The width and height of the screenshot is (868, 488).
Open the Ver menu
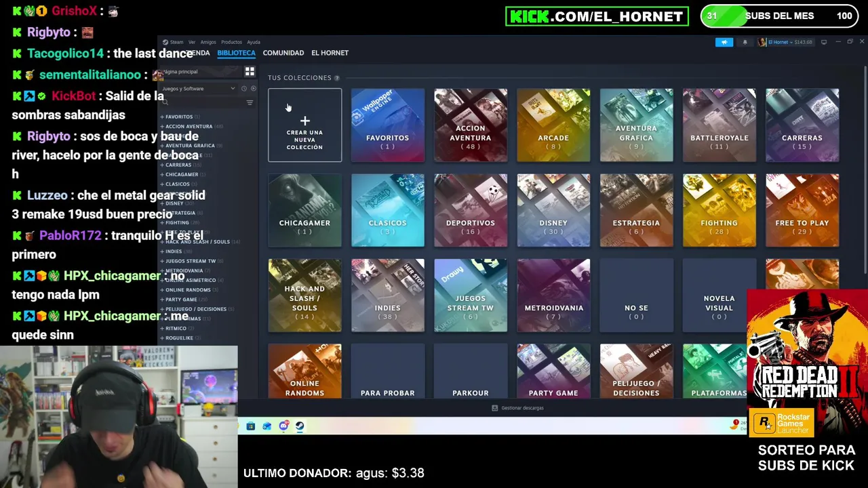point(192,42)
